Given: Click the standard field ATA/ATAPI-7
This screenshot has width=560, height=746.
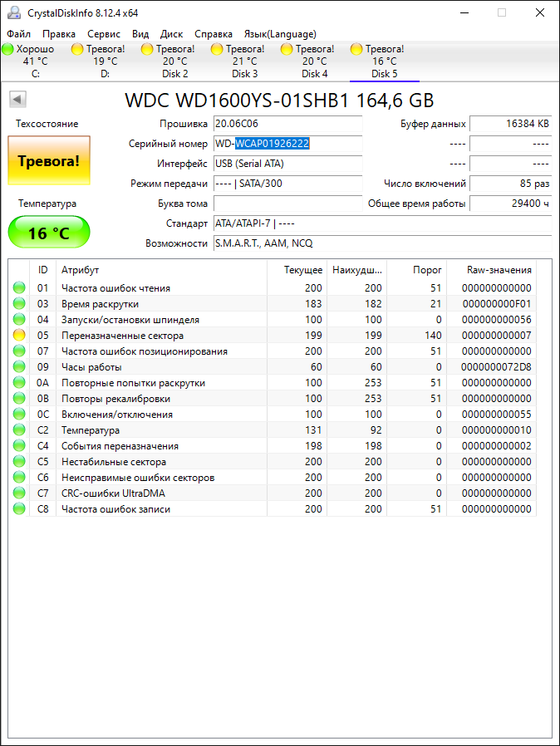Looking at the screenshot, I should click(x=382, y=223).
